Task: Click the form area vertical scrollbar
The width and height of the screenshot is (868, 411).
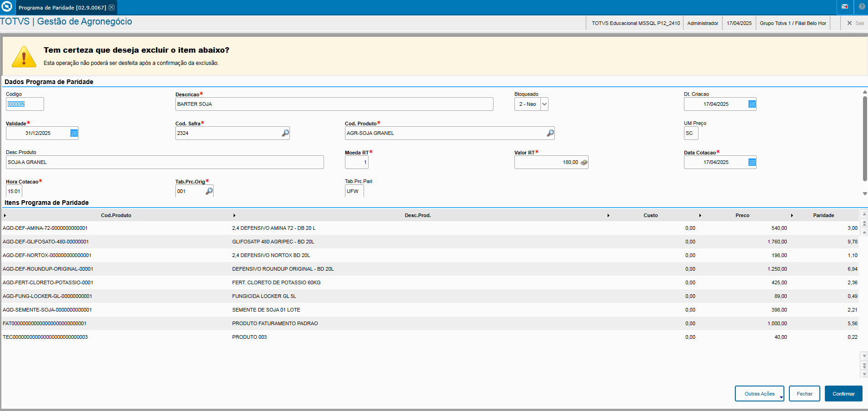Action: pos(865,139)
